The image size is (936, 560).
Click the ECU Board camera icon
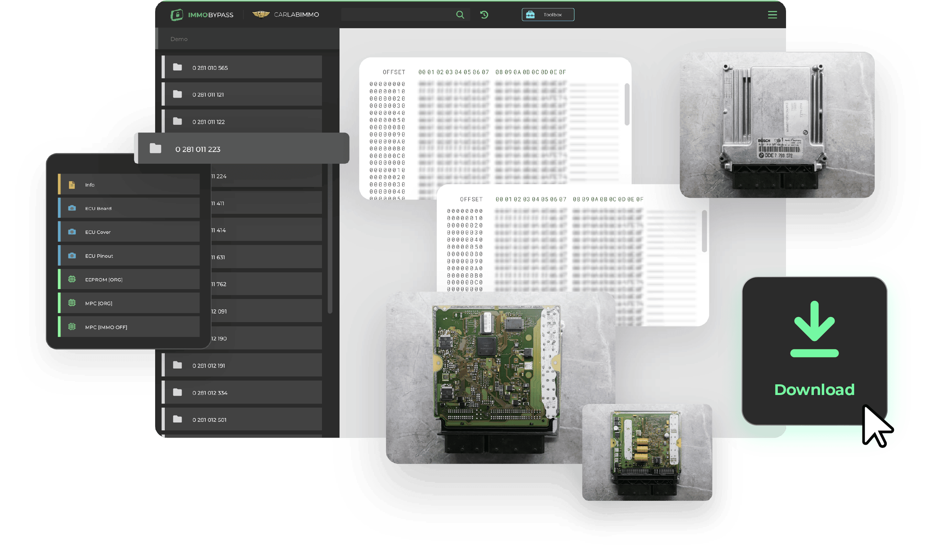click(72, 208)
